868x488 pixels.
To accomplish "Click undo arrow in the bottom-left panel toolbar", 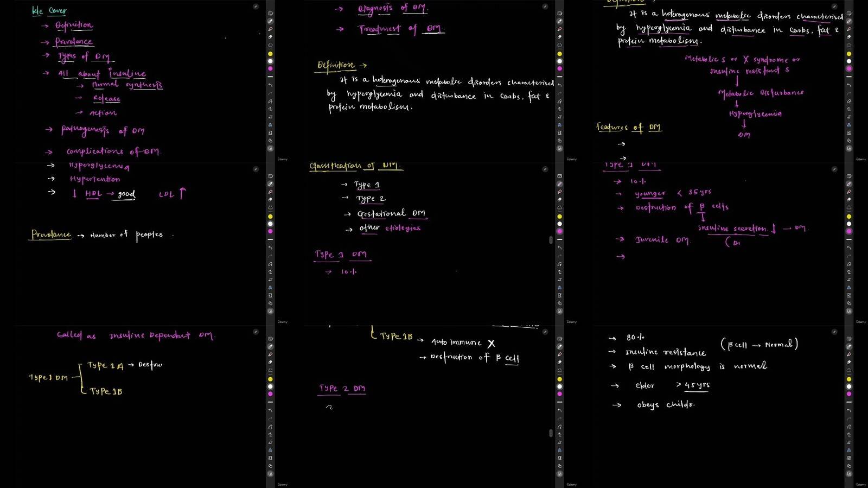I will tap(270, 410).
